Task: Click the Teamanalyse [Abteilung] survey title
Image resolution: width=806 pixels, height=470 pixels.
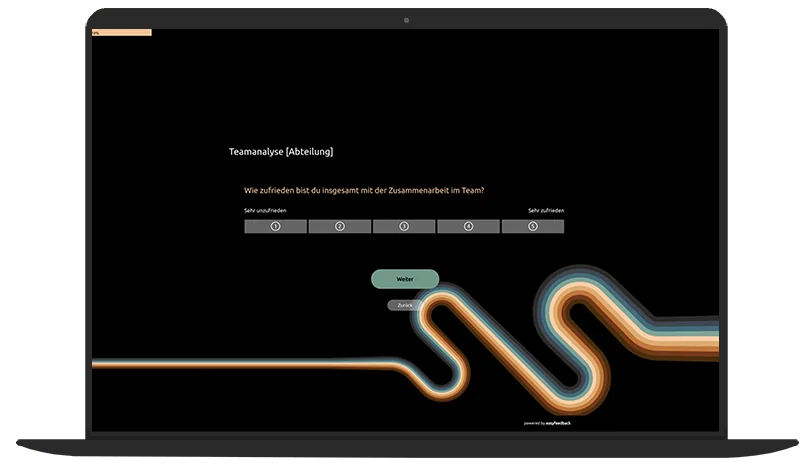Action: (280, 152)
